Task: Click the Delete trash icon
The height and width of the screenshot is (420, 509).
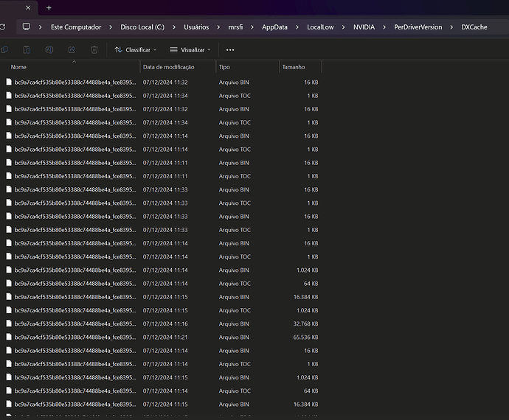Action: coord(94,49)
